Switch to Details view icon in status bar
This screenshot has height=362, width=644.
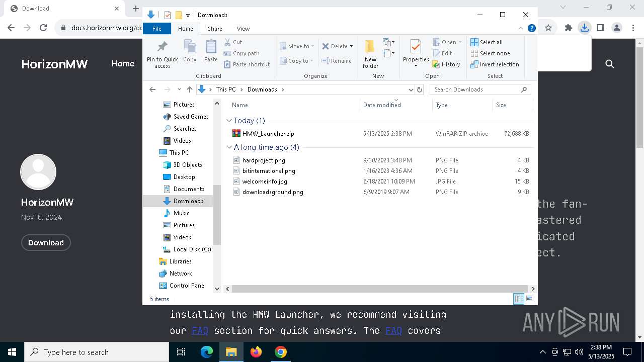pos(519,299)
